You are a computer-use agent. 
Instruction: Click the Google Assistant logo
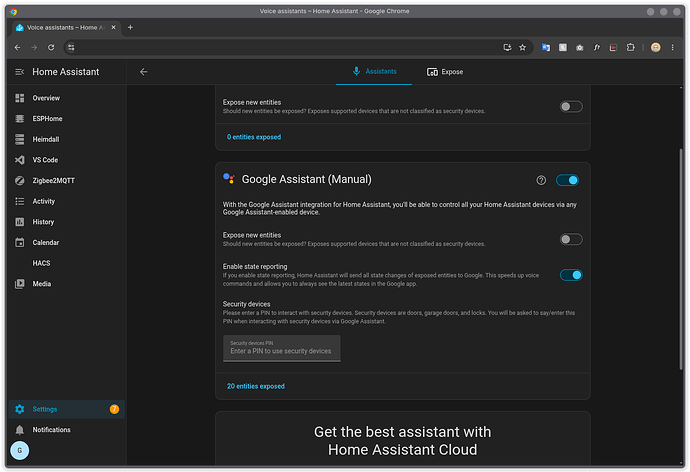228,178
